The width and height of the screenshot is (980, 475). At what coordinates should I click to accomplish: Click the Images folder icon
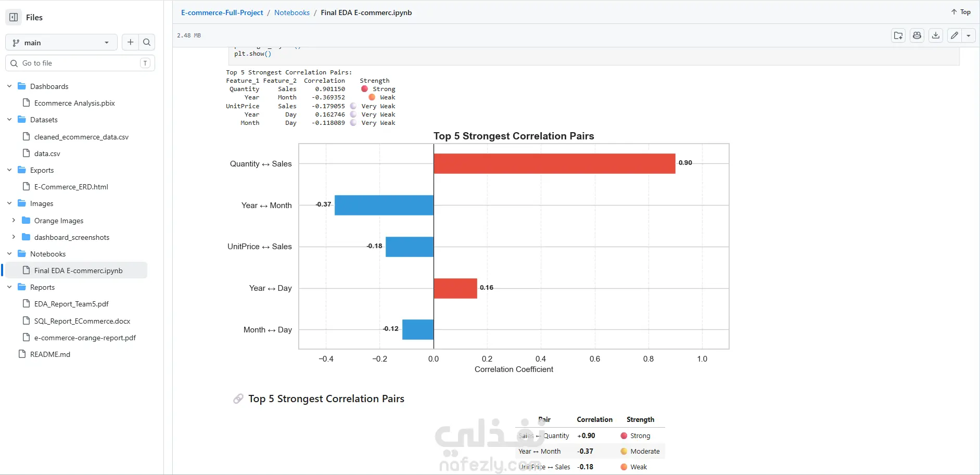(22, 203)
